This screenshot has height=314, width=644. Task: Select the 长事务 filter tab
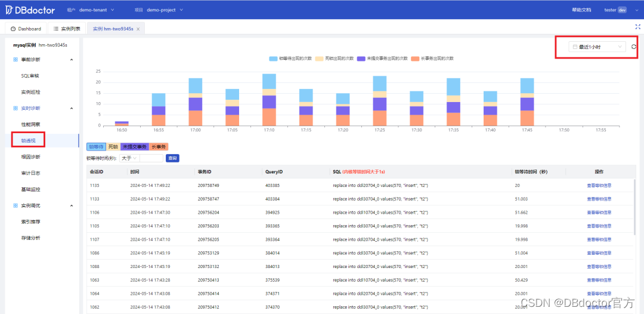tap(159, 147)
